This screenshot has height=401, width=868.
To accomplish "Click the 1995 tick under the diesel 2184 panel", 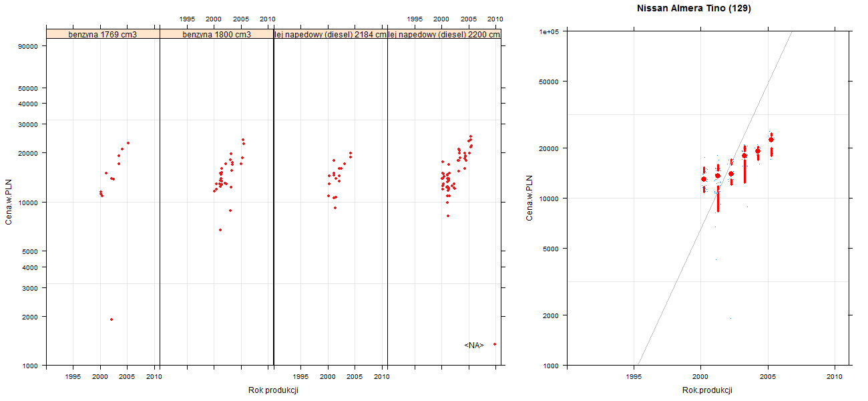I will click(x=301, y=377).
